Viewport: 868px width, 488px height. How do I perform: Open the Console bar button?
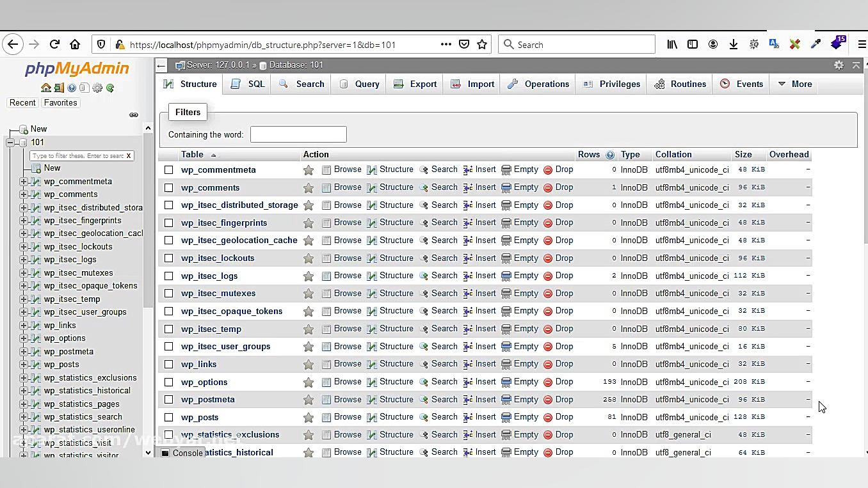(x=182, y=453)
